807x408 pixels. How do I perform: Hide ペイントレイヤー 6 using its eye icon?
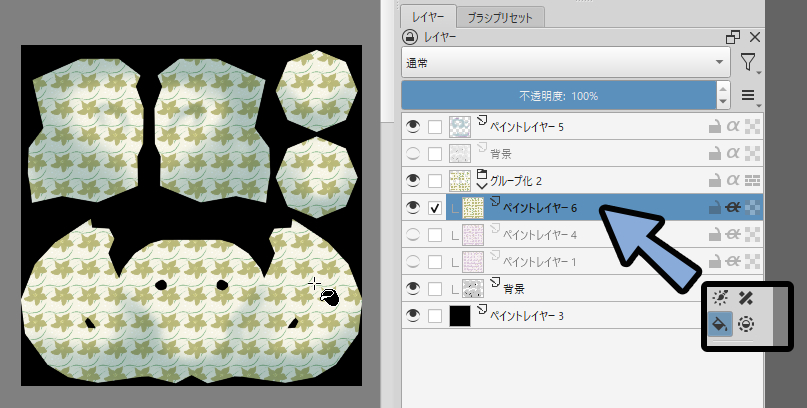coord(413,207)
